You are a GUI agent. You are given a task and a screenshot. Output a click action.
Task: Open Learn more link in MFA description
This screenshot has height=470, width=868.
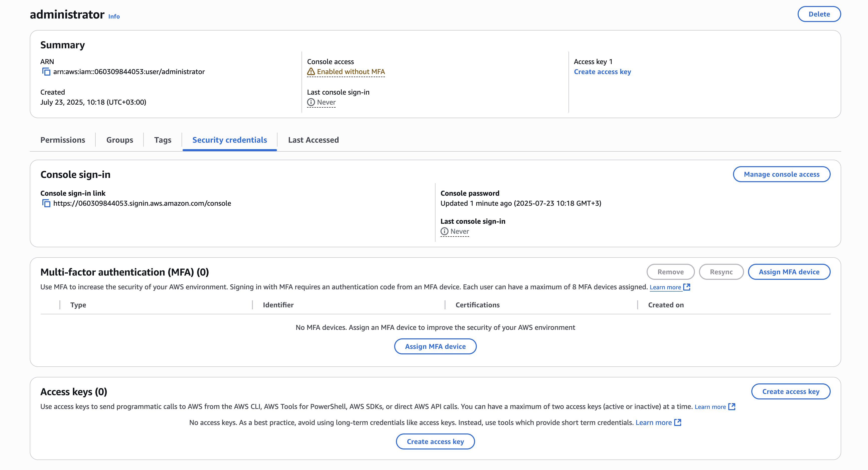665,287
